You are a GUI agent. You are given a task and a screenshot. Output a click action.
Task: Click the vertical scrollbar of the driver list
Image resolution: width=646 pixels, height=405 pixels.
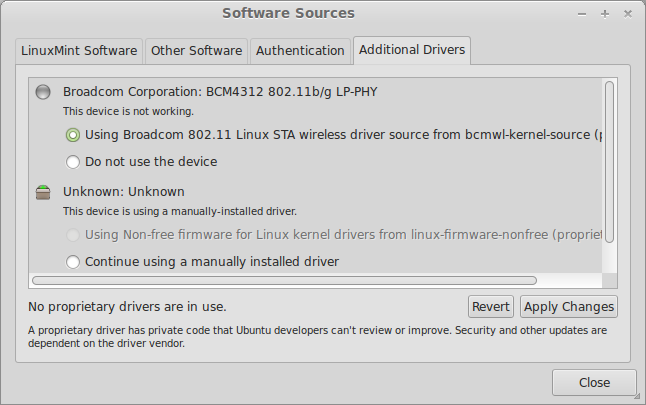click(x=609, y=160)
